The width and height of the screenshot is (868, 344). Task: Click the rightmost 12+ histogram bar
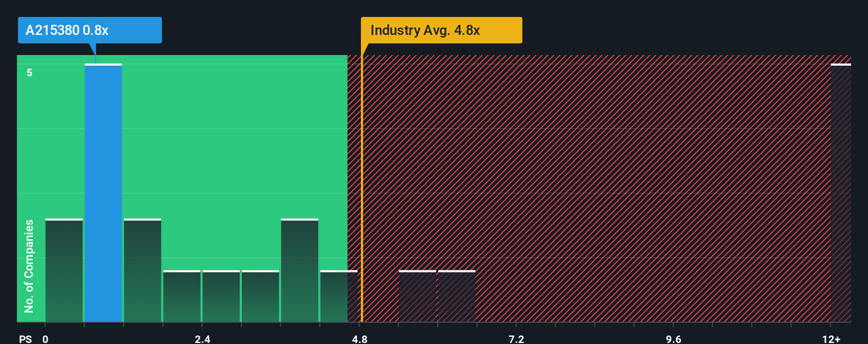(x=840, y=193)
